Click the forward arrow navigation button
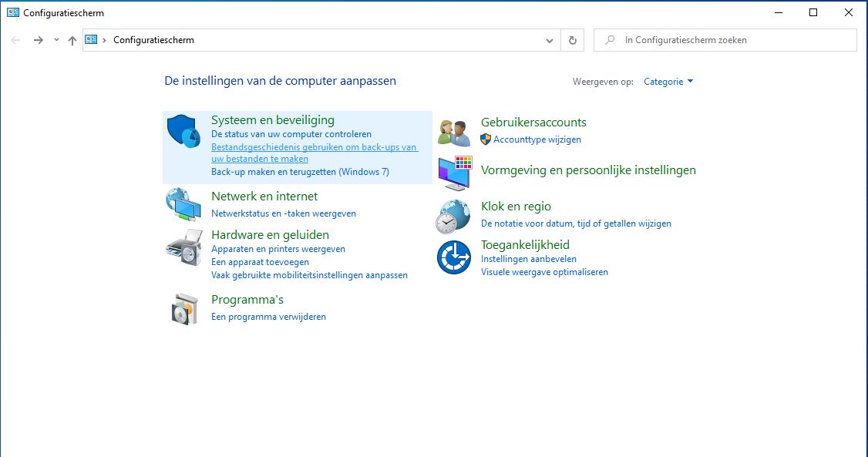868x457 pixels. (39, 40)
